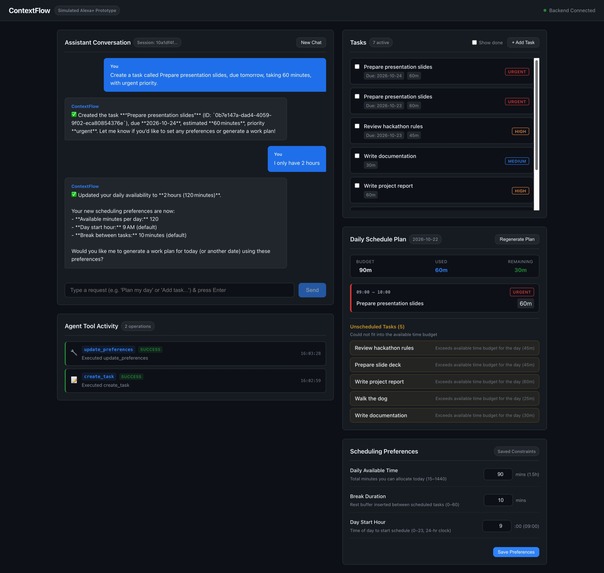
Task: Click SUCCESS badge in create_task row
Action: click(131, 376)
